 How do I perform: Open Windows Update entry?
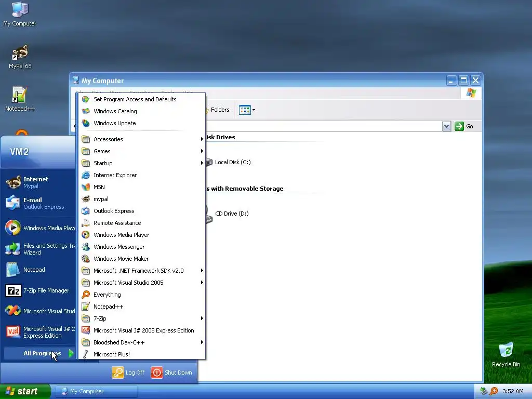(x=142, y=123)
